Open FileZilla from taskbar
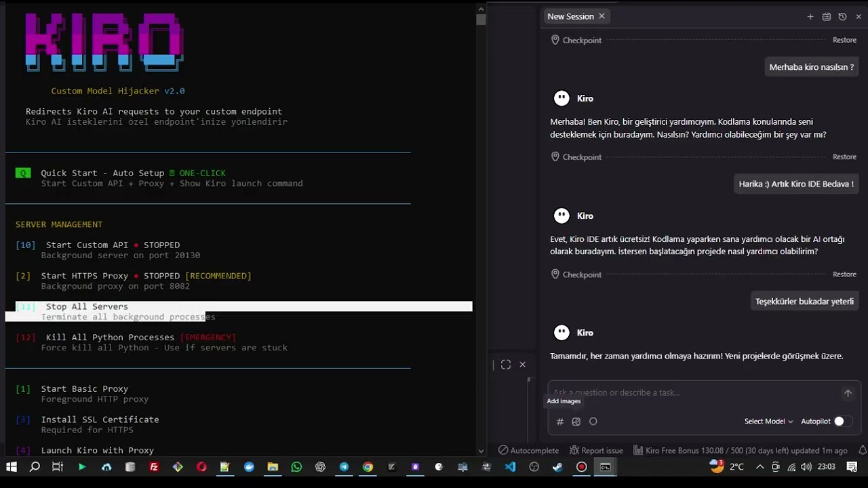The height and width of the screenshot is (488, 868). click(154, 467)
